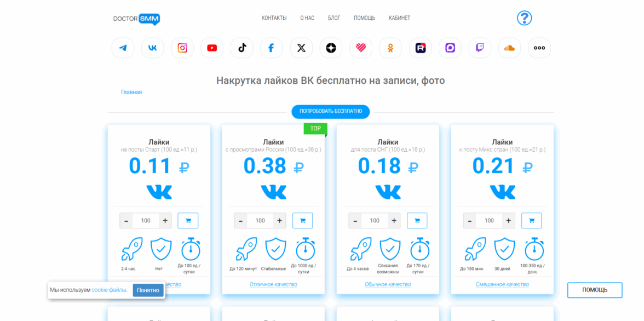
Task: Click quantity field on the 0.11 ₽ card
Action: (x=146, y=221)
